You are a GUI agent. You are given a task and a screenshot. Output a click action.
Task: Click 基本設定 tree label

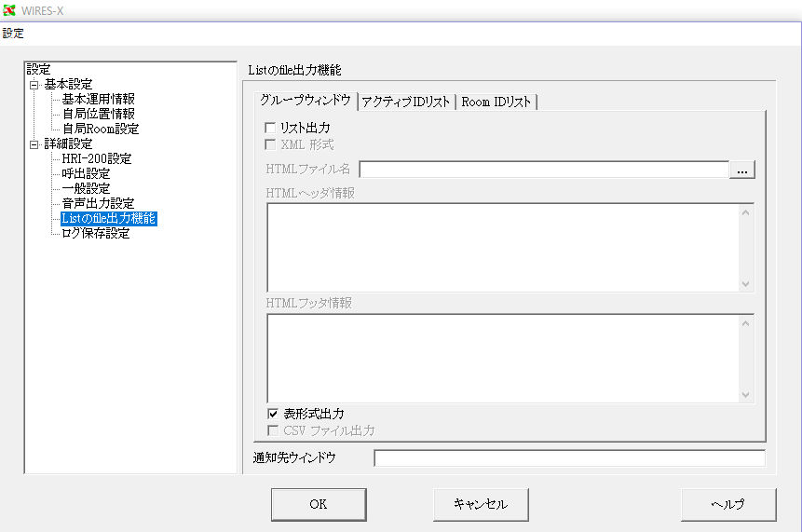coord(68,84)
